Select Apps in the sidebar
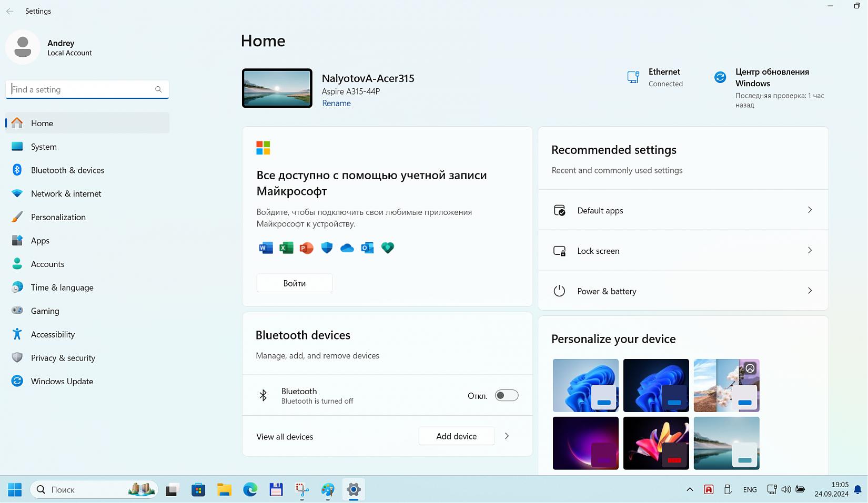The image size is (868, 503). pos(87,241)
